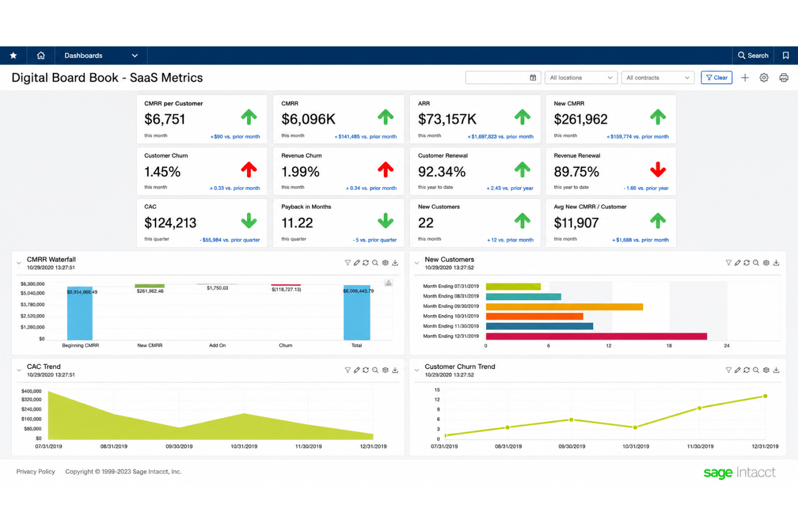Image resolution: width=798 pixels, height=532 pixels.
Task: Click the '-$55,984 vs. prior quarter' link
Action: [x=230, y=240]
